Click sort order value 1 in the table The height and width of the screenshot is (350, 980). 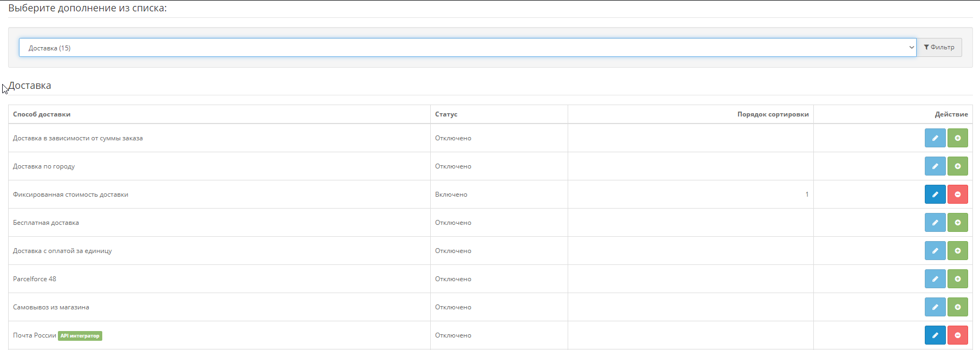tap(806, 195)
